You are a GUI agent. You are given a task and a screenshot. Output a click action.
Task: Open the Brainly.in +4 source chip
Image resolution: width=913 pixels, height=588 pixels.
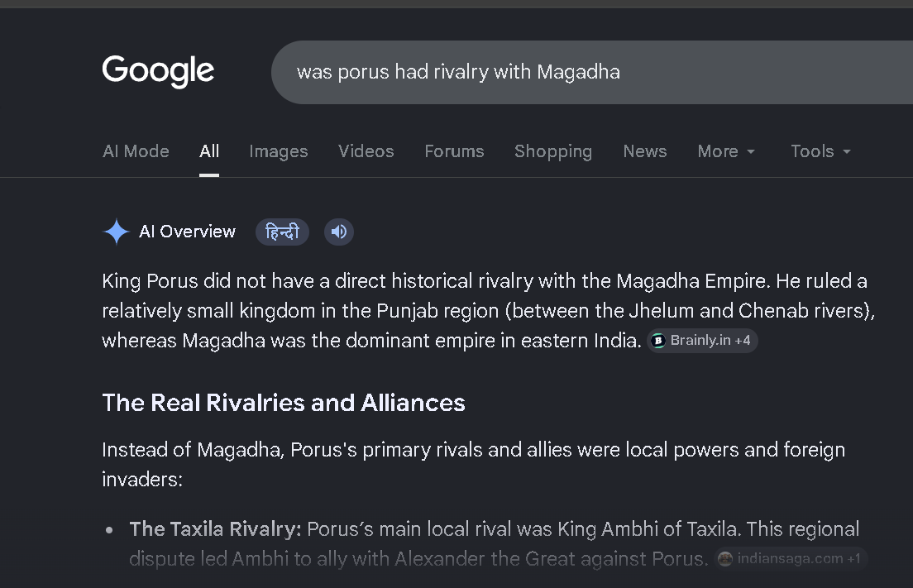tap(702, 341)
